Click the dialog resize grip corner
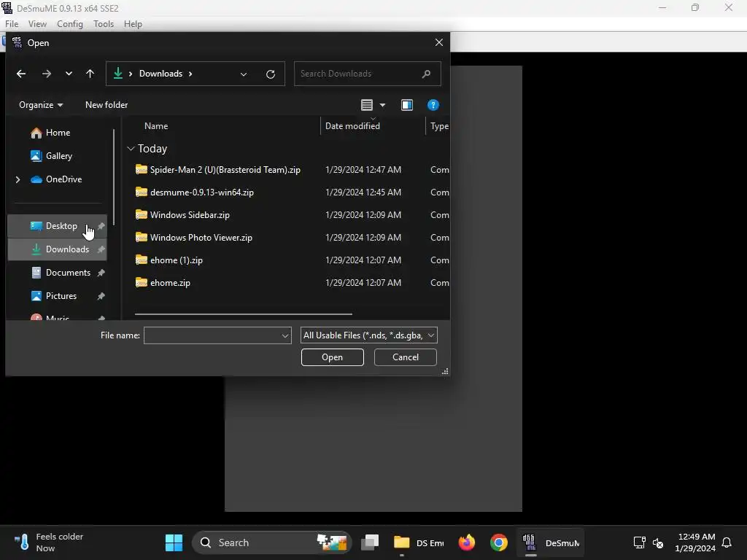Viewport: 747px width, 560px height. click(446, 371)
